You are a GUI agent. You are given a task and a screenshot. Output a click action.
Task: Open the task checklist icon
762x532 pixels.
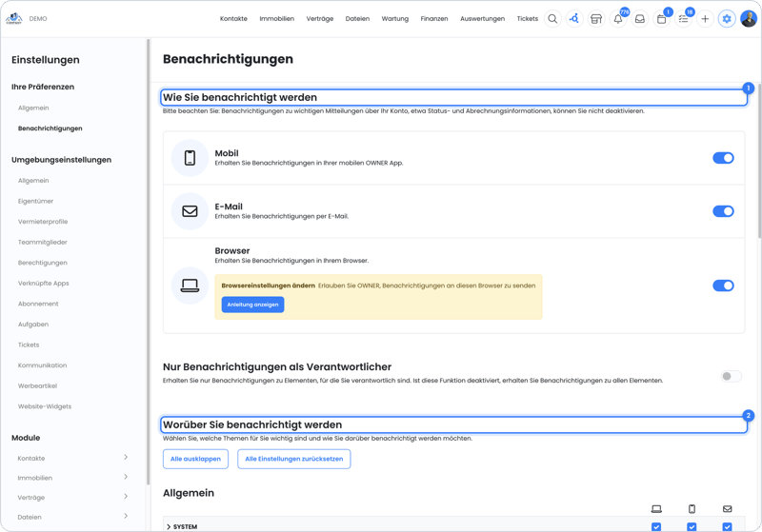[x=683, y=19]
